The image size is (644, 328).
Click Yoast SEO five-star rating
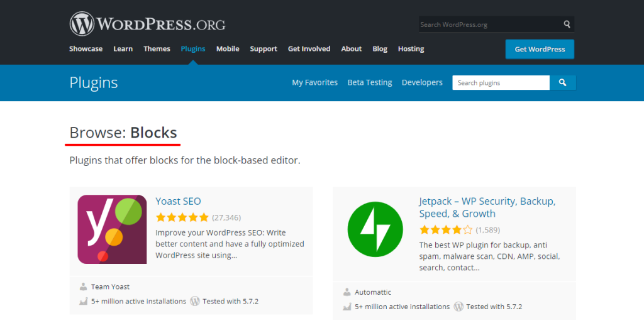coord(182,217)
